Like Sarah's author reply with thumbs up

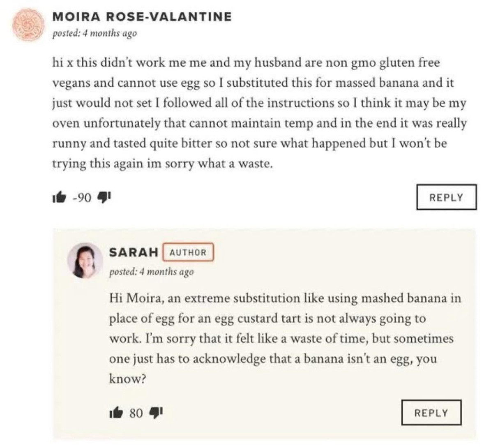tap(116, 413)
